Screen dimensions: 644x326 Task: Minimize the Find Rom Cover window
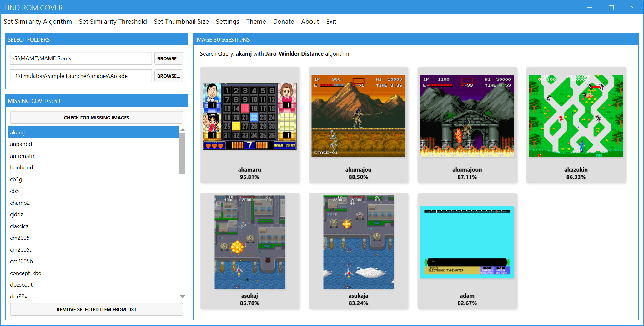[x=590, y=8]
